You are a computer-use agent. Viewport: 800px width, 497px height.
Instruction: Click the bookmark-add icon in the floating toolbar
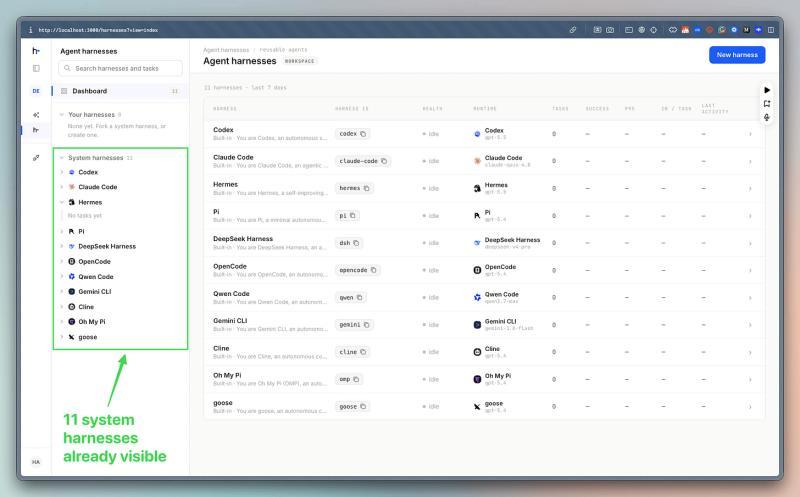click(767, 104)
